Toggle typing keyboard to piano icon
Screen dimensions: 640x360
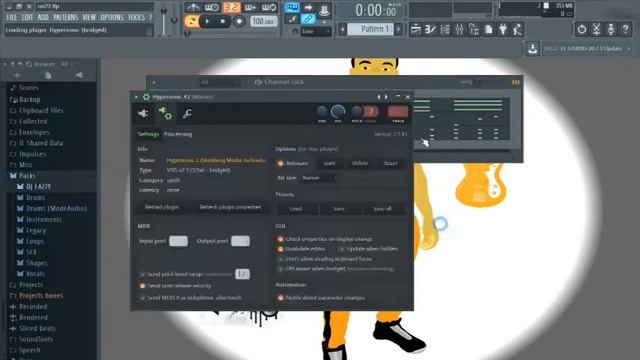tap(292, 7)
